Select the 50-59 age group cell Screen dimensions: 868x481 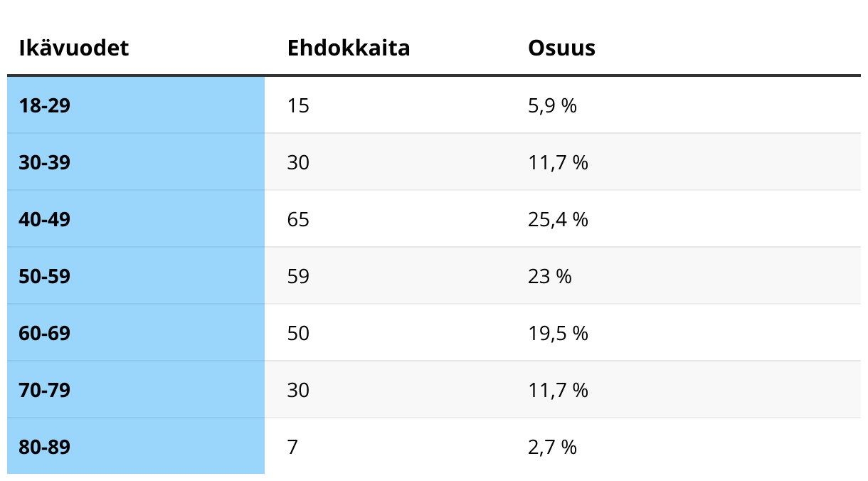tap(136, 276)
